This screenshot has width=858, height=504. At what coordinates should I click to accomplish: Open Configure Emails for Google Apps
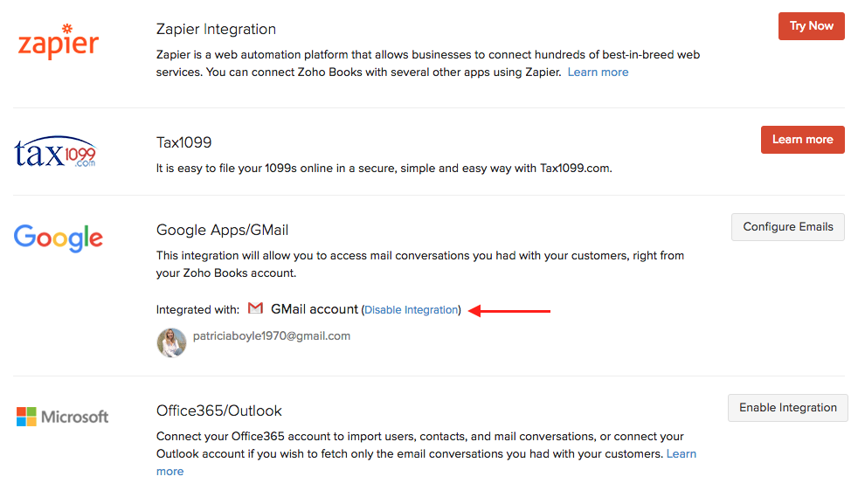(787, 227)
